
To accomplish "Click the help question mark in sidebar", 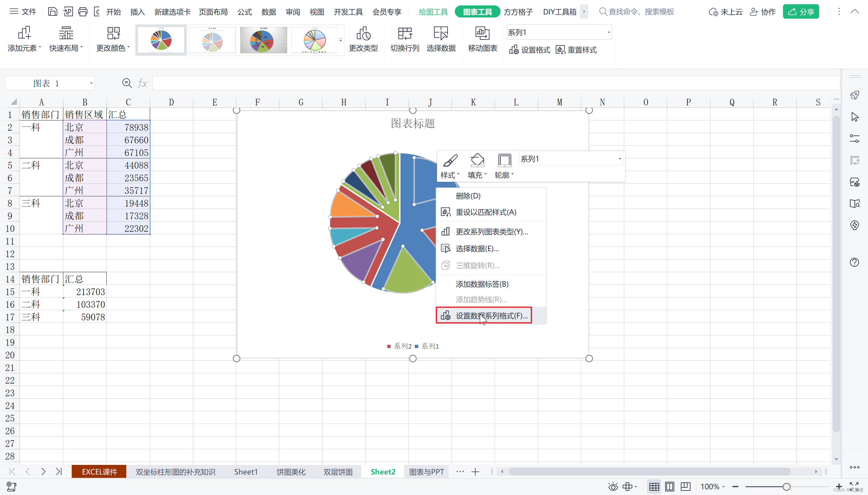I will click(854, 262).
